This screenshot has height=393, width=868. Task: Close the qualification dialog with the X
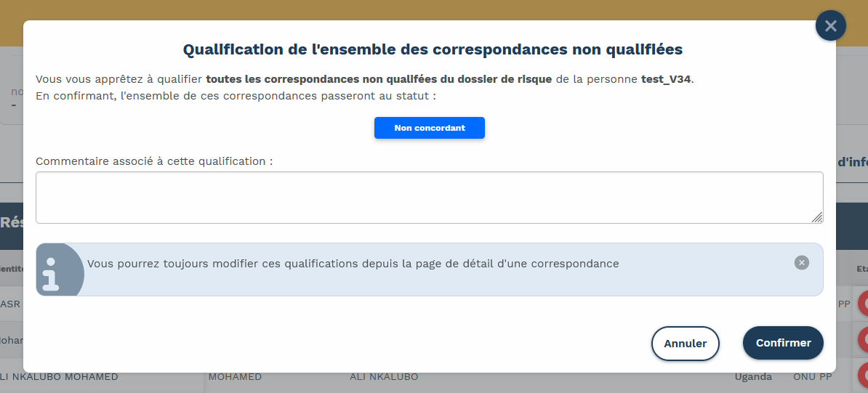click(x=830, y=26)
